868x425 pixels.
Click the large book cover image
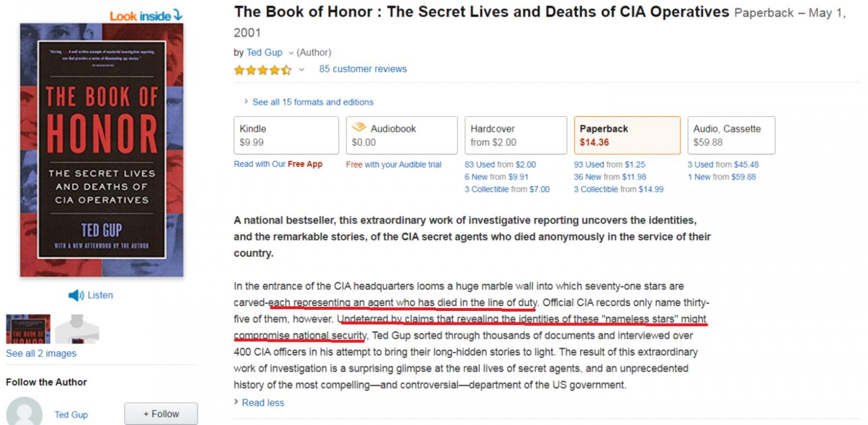click(101, 150)
